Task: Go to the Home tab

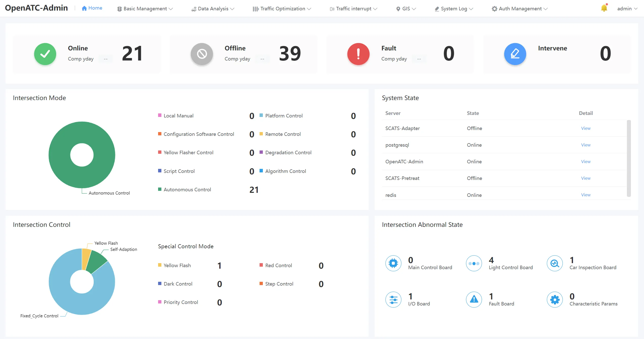Action: pos(92,8)
